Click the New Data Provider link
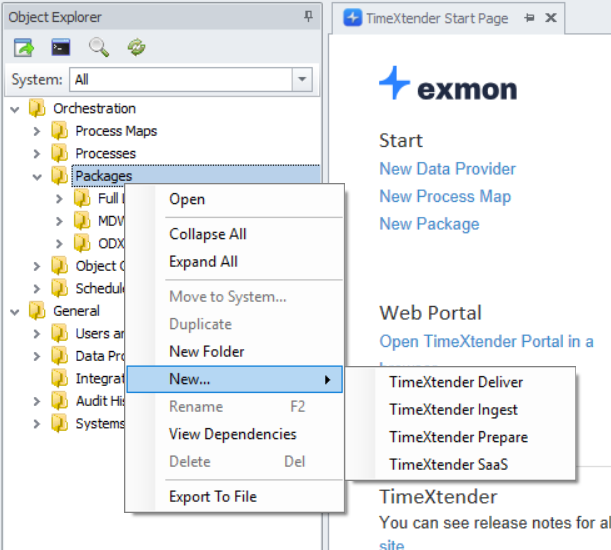The width and height of the screenshot is (611, 550). click(447, 169)
